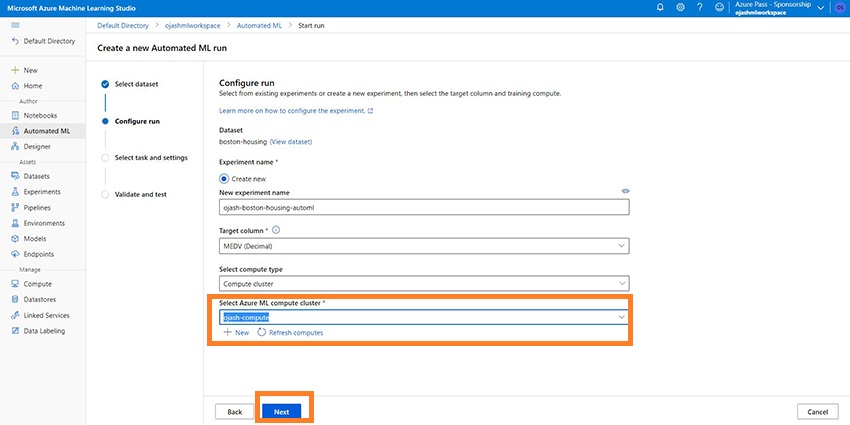Click the eye icon beside experiment name
Image resolution: width=850 pixels, height=425 pixels.
625,191
